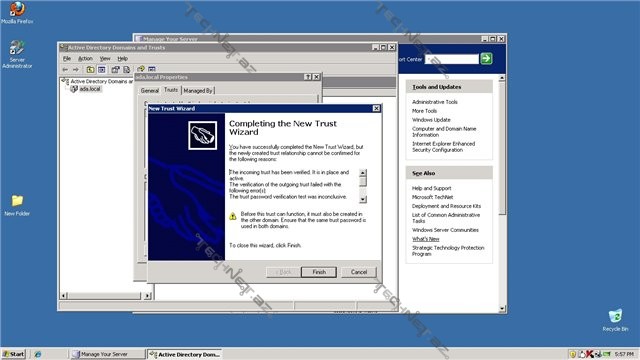The width and height of the screenshot is (640, 360).
Task: Click the green network tray icon
Action: [x=607, y=354]
